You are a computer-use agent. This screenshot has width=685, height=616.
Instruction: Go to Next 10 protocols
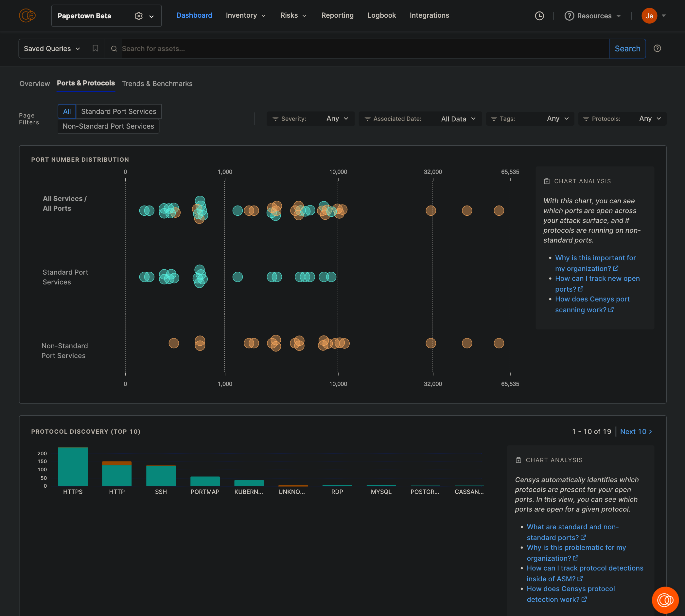(x=636, y=431)
